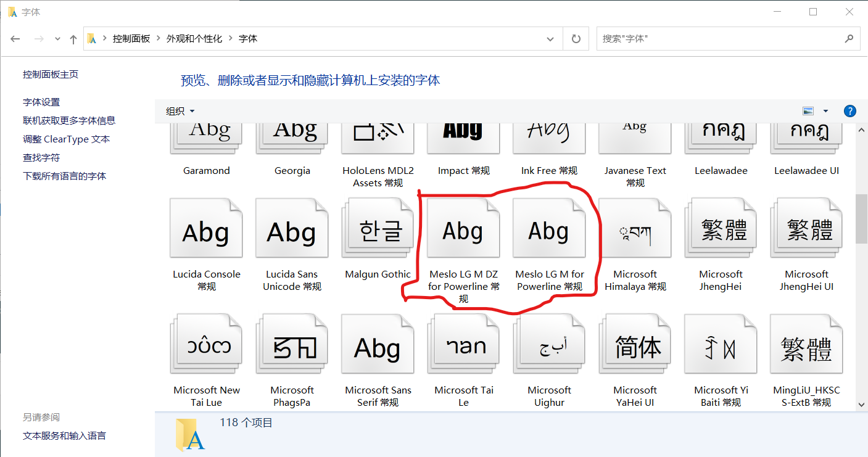The height and width of the screenshot is (457, 868).
Task: Select the HoloLens MDL2 Assets font icon
Action: pyautogui.click(x=378, y=139)
